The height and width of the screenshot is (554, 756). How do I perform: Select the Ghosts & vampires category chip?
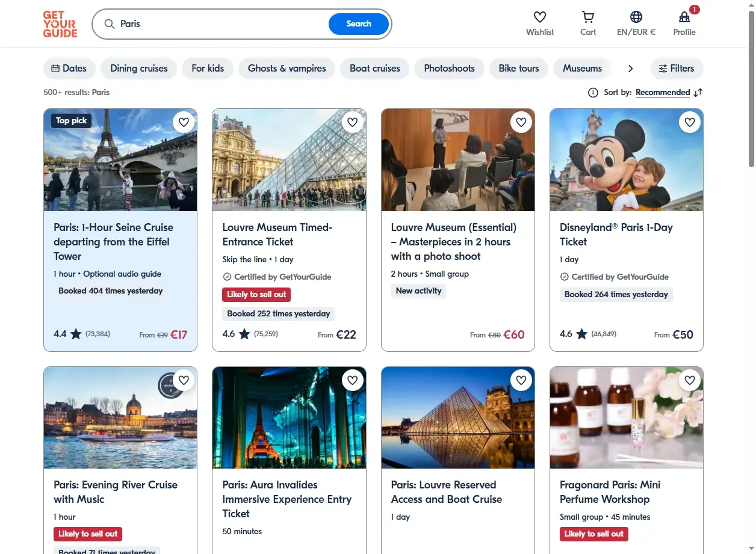pos(287,69)
